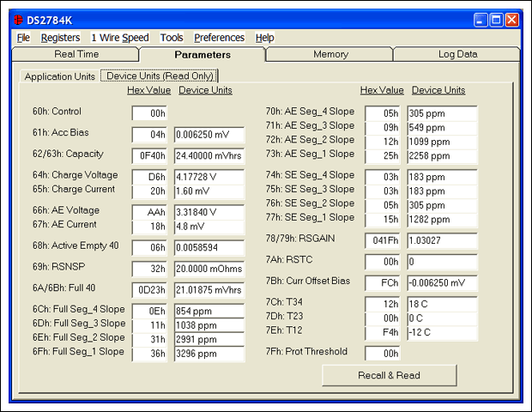Image resolution: width=532 pixels, height=412 pixels.
Task: Open the 1 Wire Speed menu
Action: tap(119, 38)
